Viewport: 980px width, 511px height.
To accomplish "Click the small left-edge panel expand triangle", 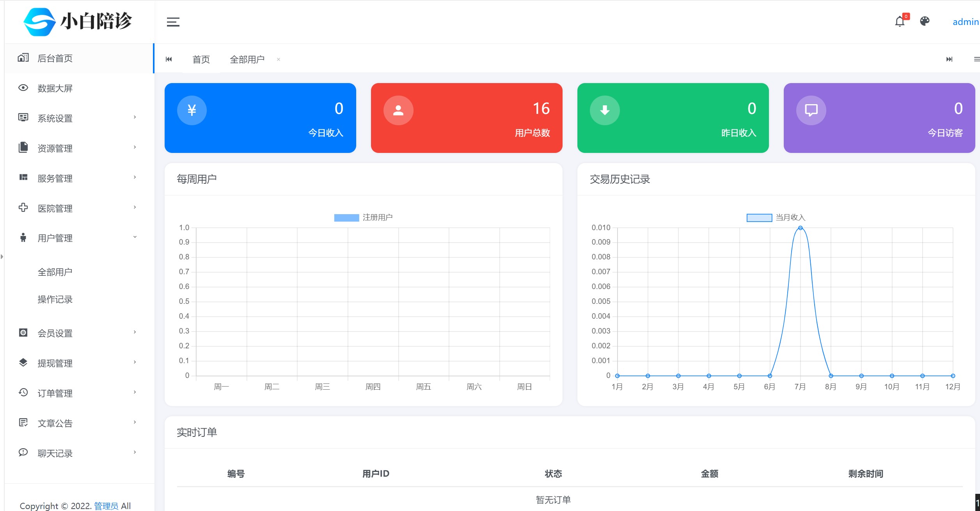I will point(2,257).
